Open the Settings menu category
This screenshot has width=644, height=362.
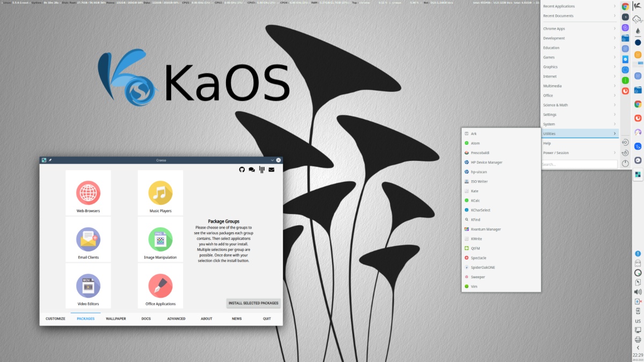[580, 115]
